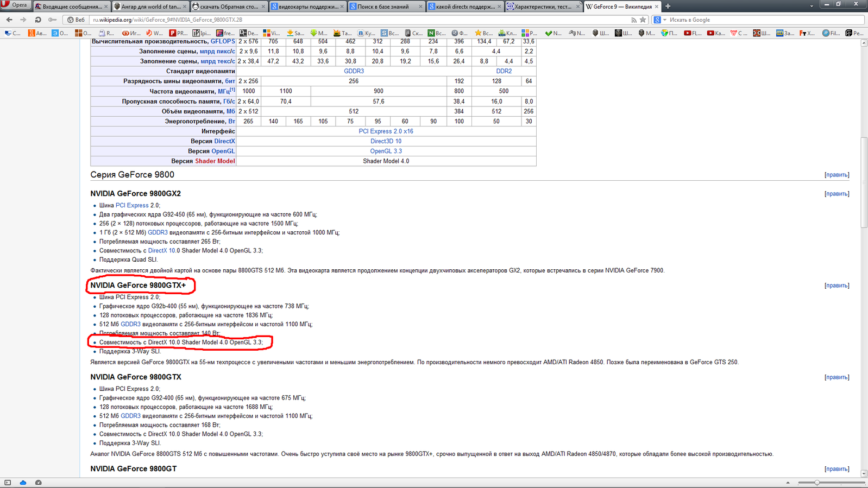
Task: Open the Opera main menu
Action: pos(15,5)
